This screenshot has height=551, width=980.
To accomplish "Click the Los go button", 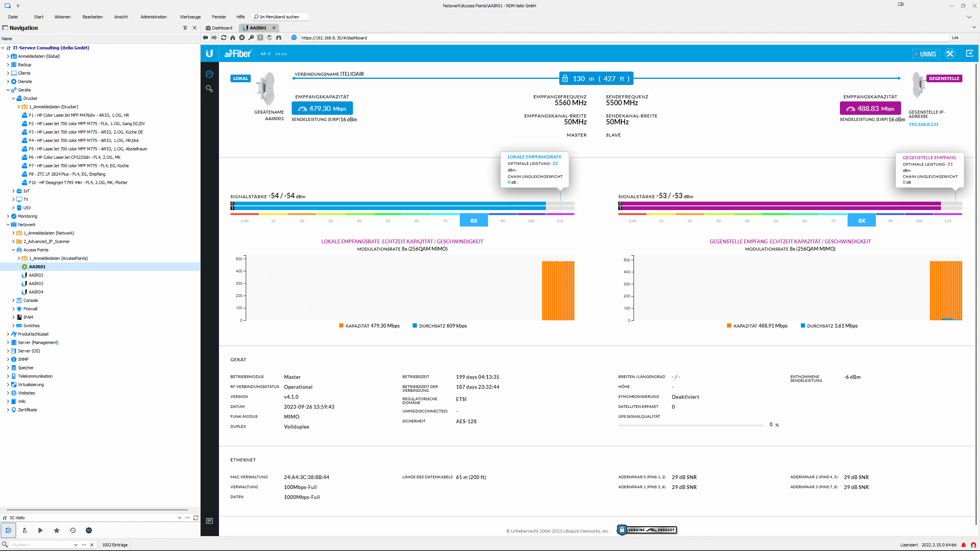I will pyautogui.click(x=955, y=37).
